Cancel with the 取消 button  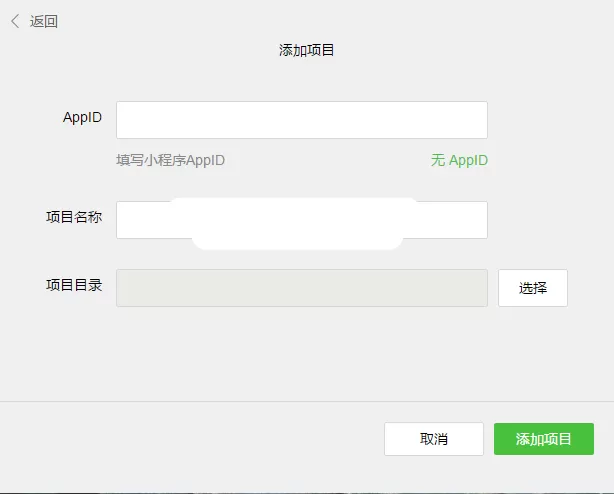pos(434,439)
